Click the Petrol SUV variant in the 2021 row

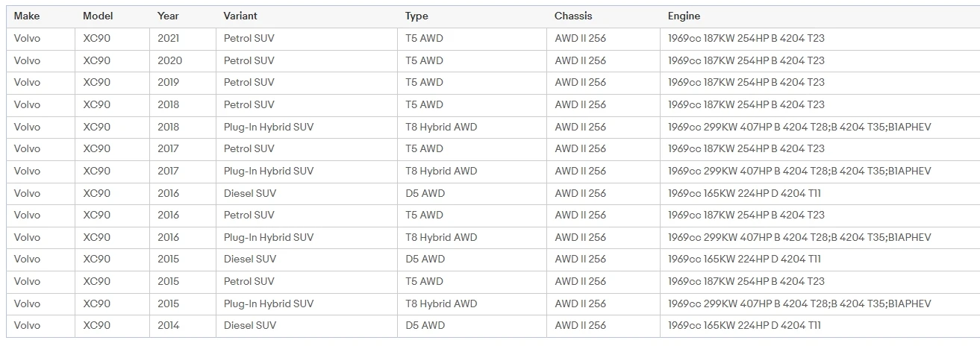[x=249, y=39]
